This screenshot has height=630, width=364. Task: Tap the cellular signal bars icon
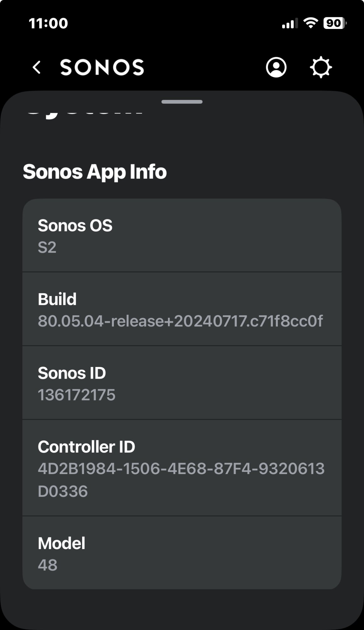click(x=289, y=23)
